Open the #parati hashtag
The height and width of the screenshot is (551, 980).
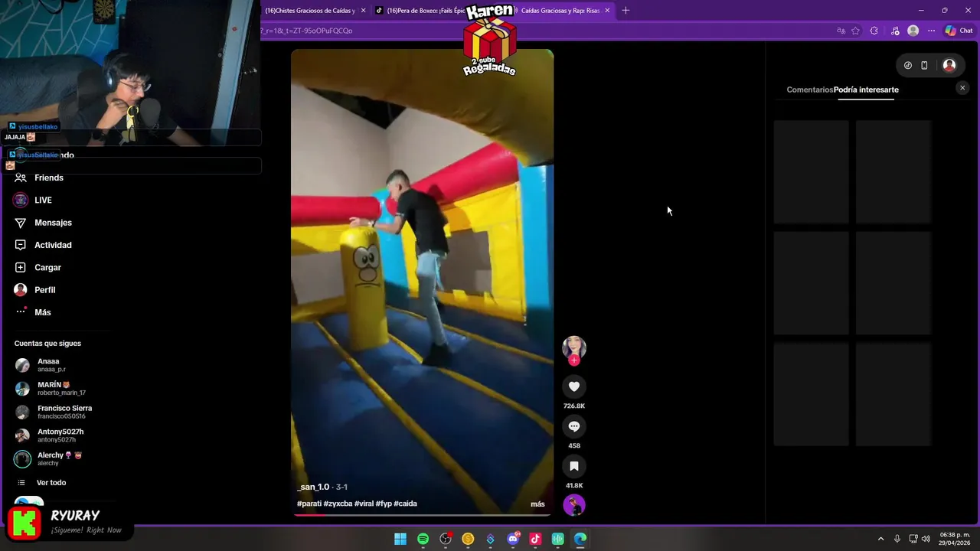(x=309, y=504)
